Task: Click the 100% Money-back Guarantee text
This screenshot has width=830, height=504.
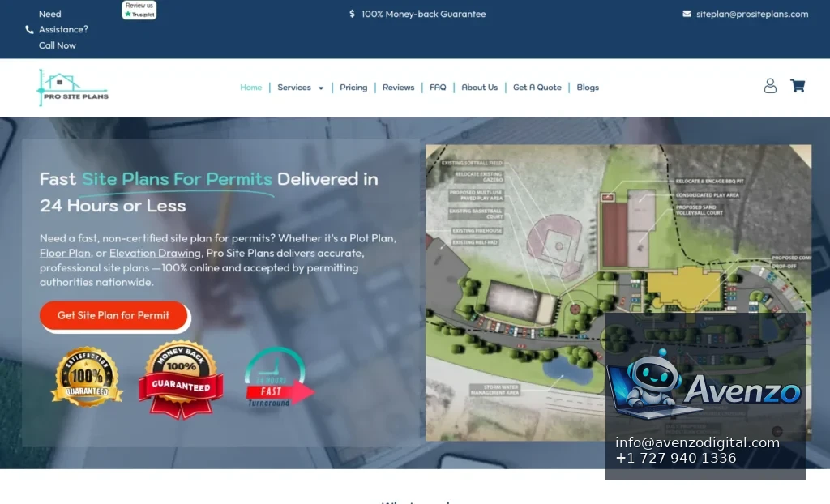Action: tap(423, 14)
